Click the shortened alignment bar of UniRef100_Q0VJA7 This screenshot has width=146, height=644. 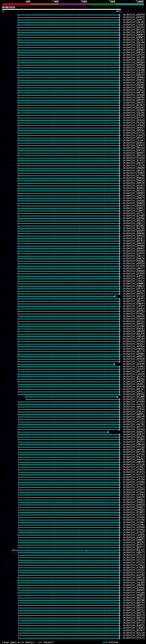point(67,296)
